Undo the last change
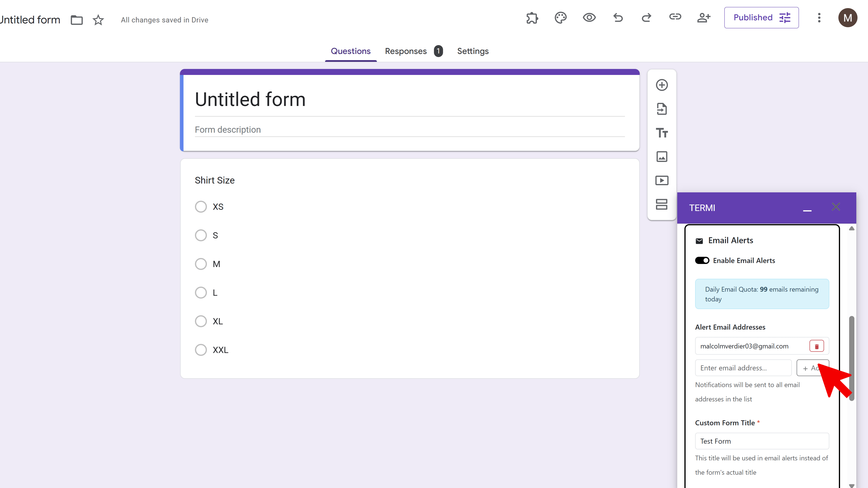 coord(618,18)
